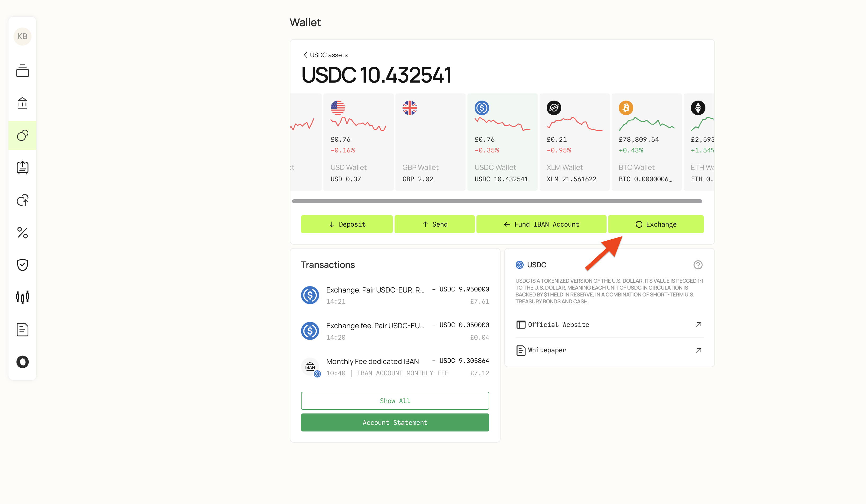Open the document statements sidebar icon
Screen dimensions: 866x504
[22, 330]
